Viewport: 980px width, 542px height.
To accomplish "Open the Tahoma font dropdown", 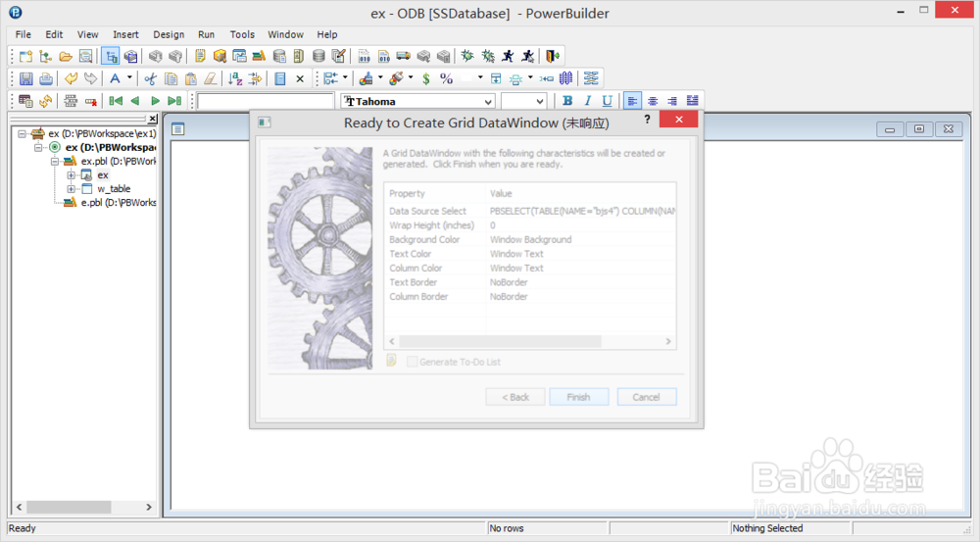I will pyautogui.click(x=488, y=101).
